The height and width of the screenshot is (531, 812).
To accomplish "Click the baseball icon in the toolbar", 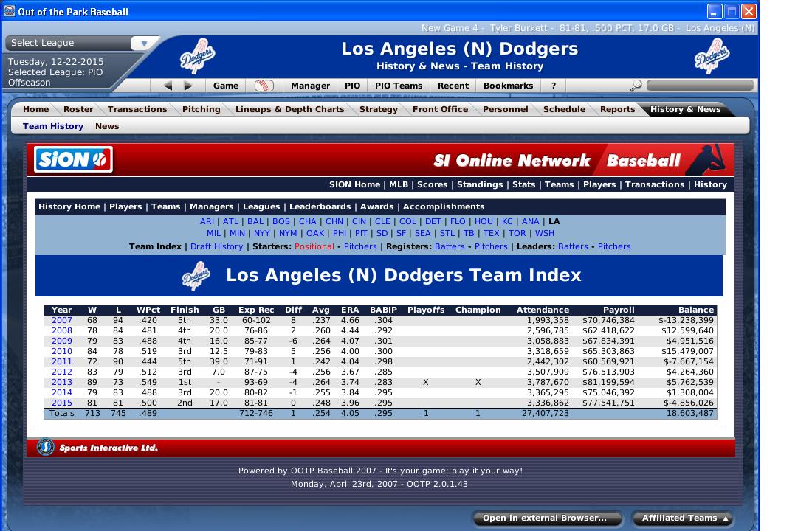I will pos(264,86).
